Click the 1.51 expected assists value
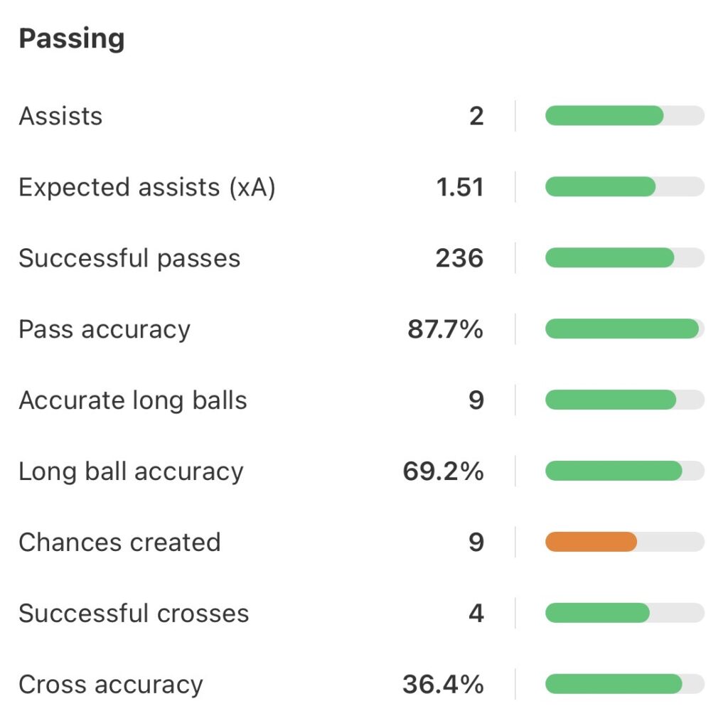This screenshot has width=728, height=721. coord(460,187)
